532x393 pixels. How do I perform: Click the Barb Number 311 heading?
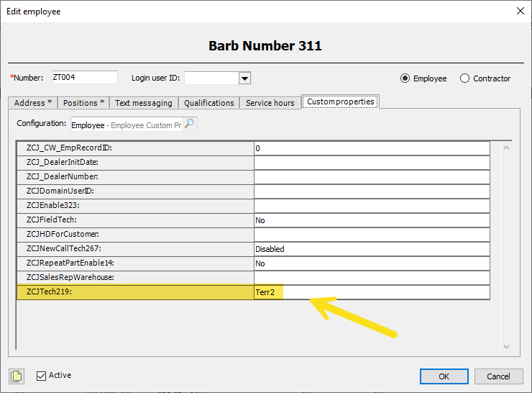pyautogui.click(x=265, y=46)
